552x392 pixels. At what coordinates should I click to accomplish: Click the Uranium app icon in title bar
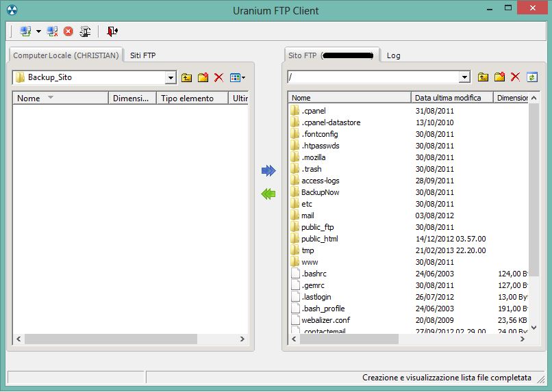(x=12, y=10)
